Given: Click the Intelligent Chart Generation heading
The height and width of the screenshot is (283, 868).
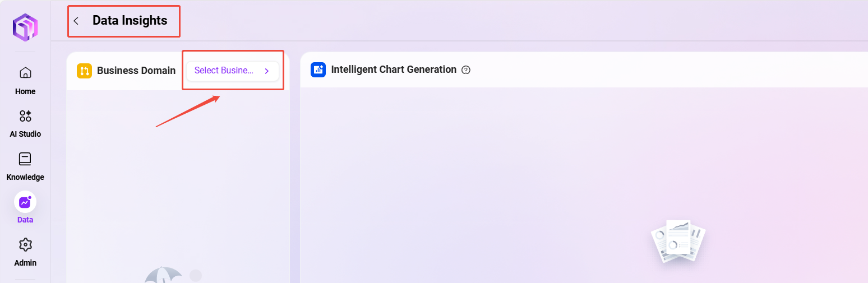Looking at the screenshot, I should (394, 69).
